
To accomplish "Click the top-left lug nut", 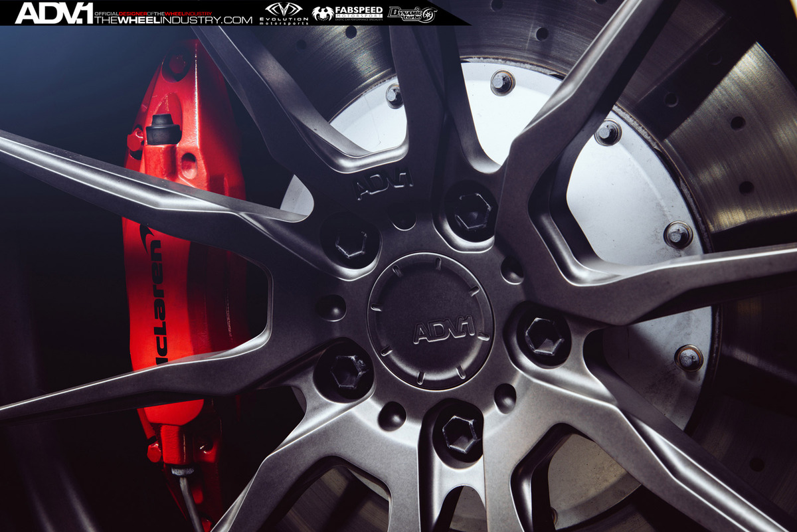I will coord(350,242).
